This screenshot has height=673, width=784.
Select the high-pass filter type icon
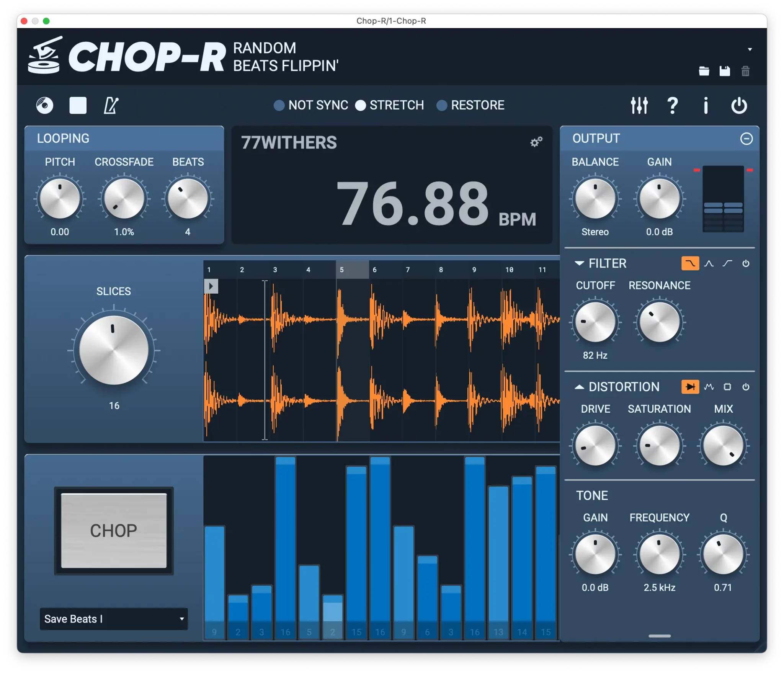(727, 263)
